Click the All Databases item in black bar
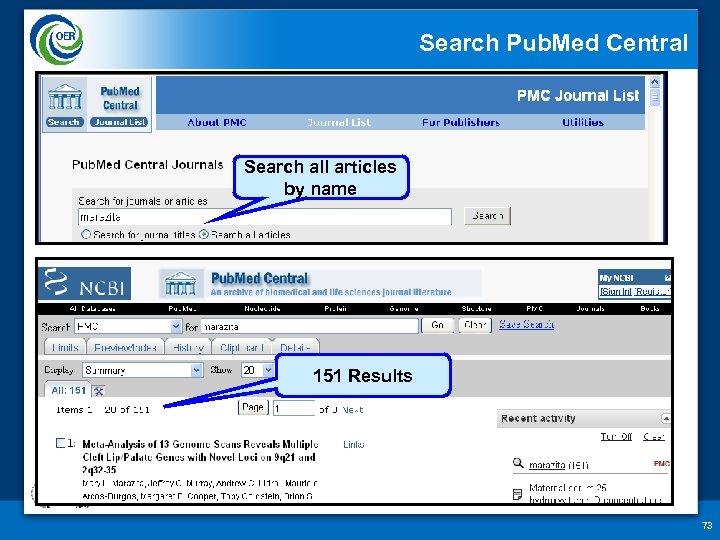 [x=92, y=309]
